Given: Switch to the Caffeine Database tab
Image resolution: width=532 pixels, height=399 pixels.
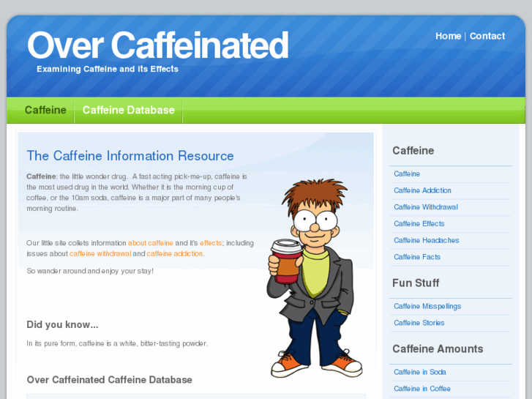Looking at the screenshot, I should (x=129, y=110).
